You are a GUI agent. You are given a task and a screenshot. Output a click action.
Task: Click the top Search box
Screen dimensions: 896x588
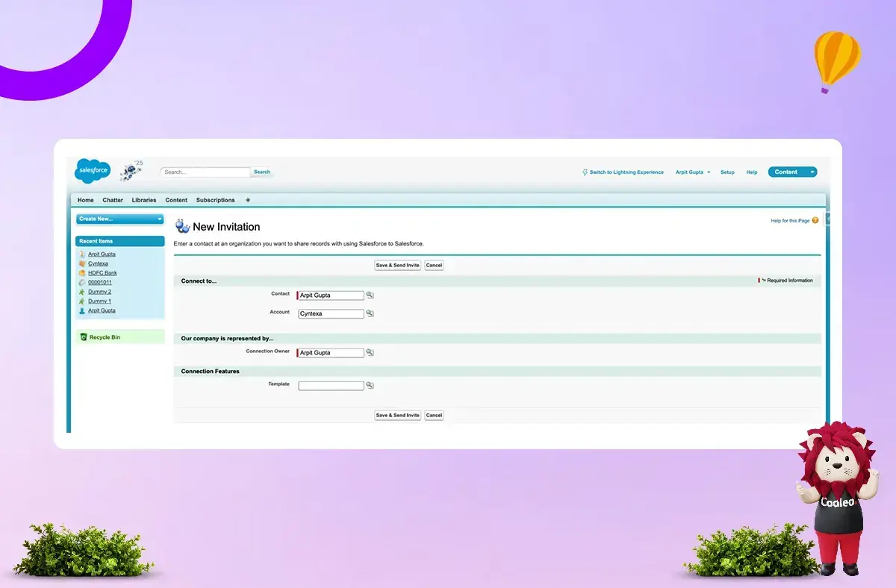[x=206, y=172]
